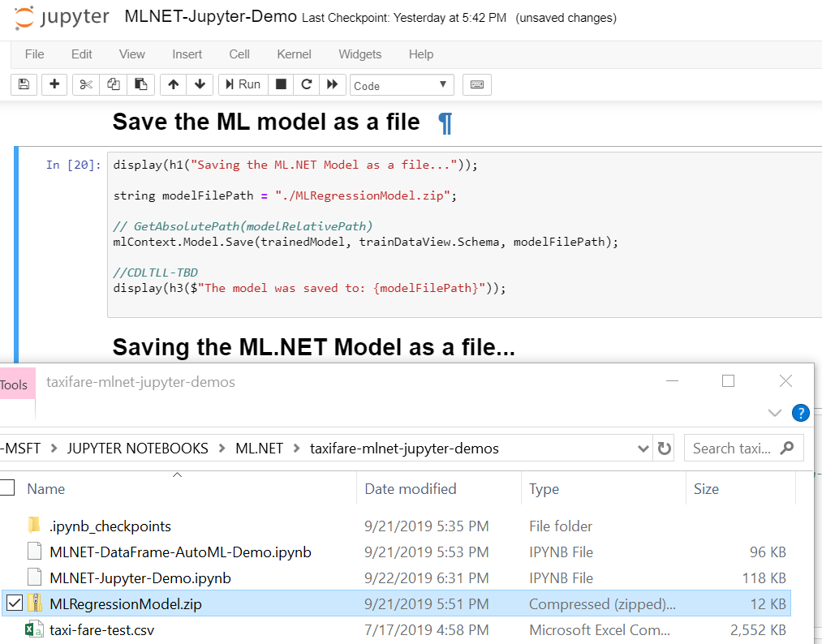Image resolution: width=822 pixels, height=644 pixels.
Task: Click the Compressed (zipped) type cell
Action: point(602,604)
